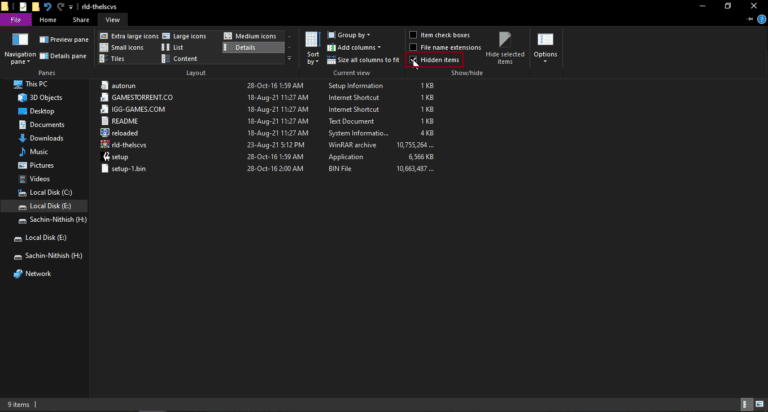Choose the Content layout
This screenshot has width=768, height=412.
point(179,59)
